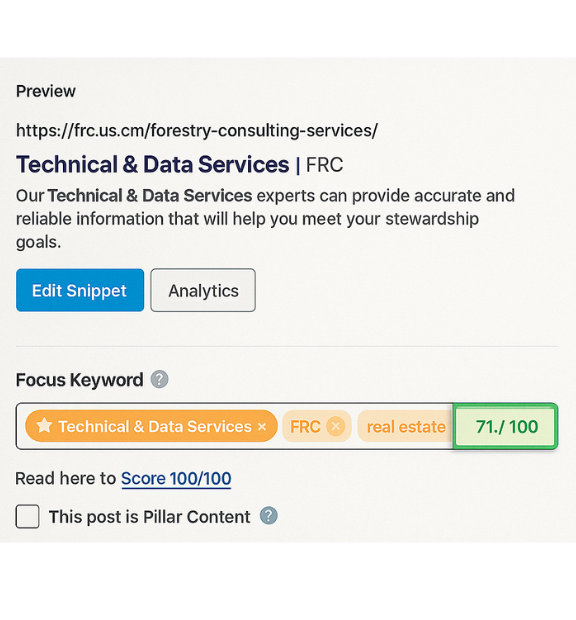Click the Preview heading
The width and height of the screenshot is (576, 620).
pos(46,91)
